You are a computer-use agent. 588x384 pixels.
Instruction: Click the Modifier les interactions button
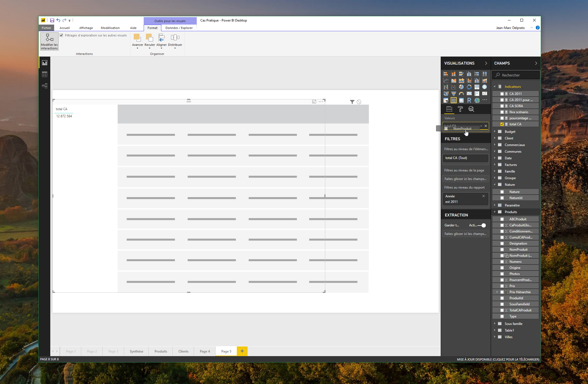[49, 41]
